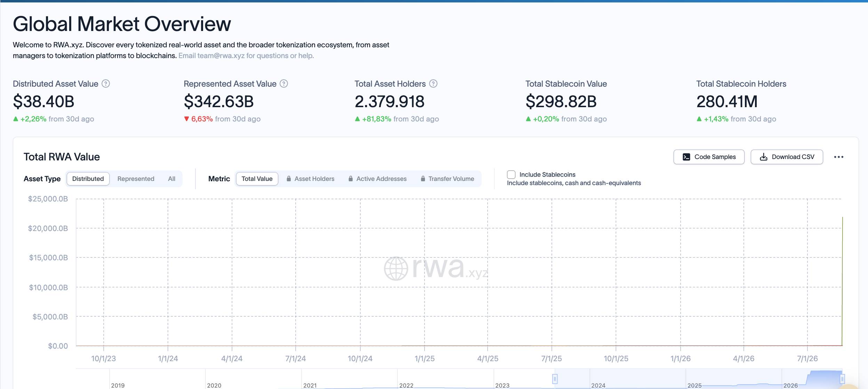Click the team@rwa.xyz email link
The image size is (868, 389).
[x=221, y=56]
